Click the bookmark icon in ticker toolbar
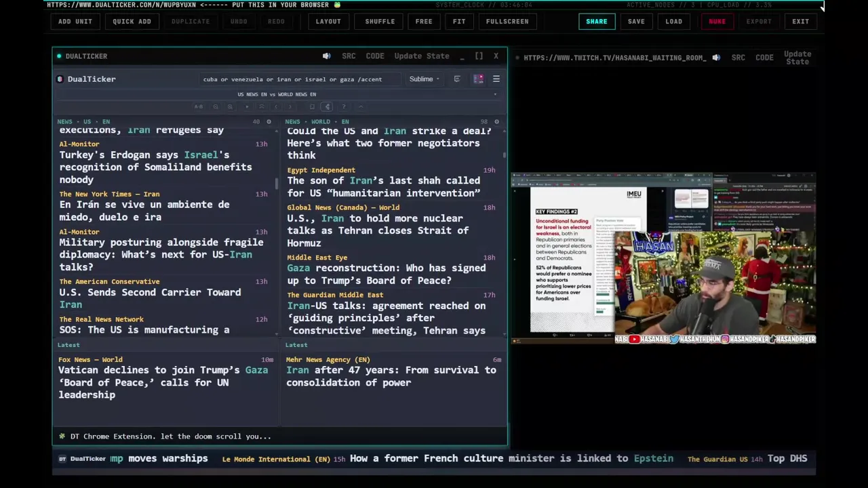 coord(312,106)
